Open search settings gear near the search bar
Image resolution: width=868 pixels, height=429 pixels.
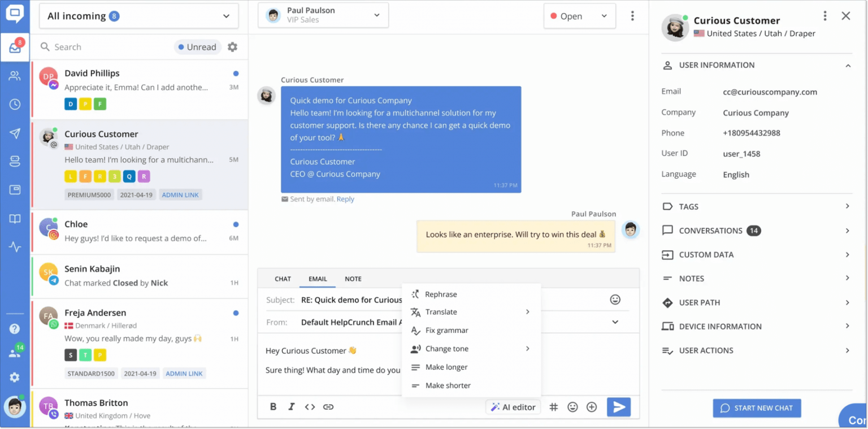pos(232,47)
